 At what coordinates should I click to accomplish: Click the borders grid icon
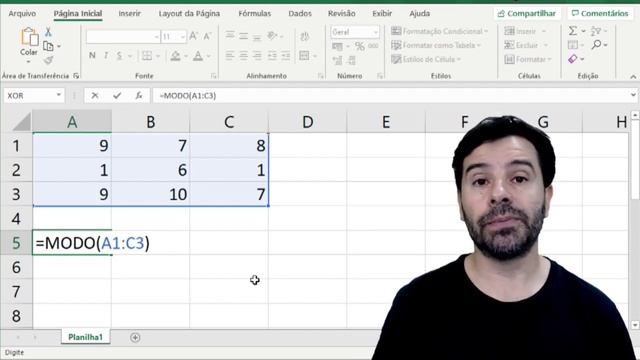pos(147,56)
